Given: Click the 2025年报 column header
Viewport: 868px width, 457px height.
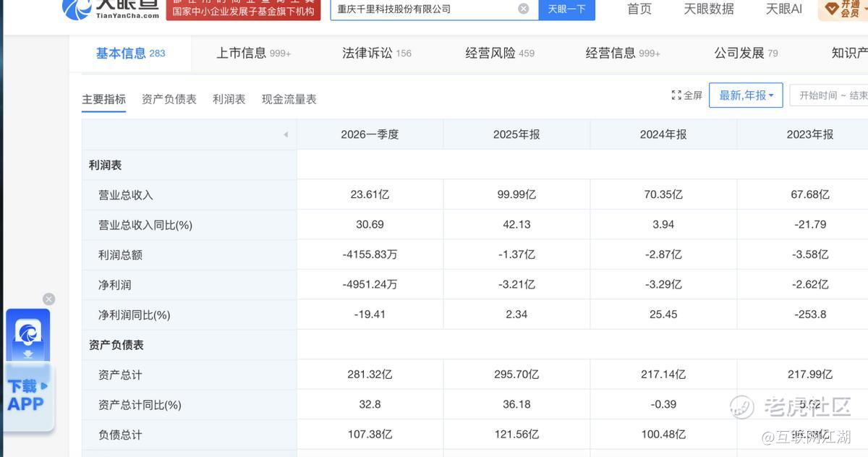Looking at the screenshot, I should (516, 134).
